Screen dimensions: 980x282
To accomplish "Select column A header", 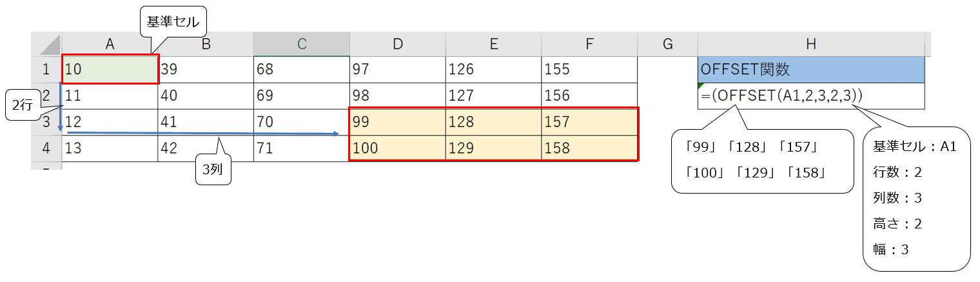I will (110, 44).
